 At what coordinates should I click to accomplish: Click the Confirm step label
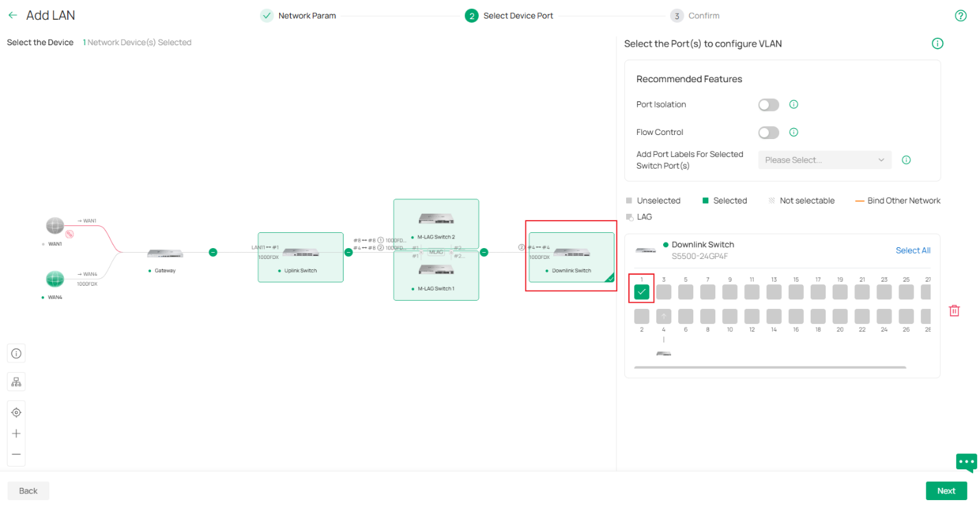pos(704,16)
